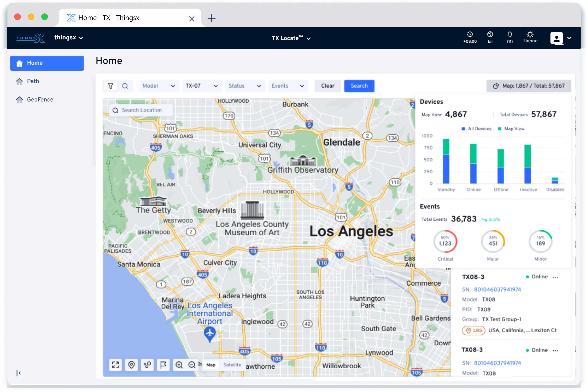Screen dimensions: 588x392
Task: Open the Events filter dropdown
Action: [x=288, y=86]
